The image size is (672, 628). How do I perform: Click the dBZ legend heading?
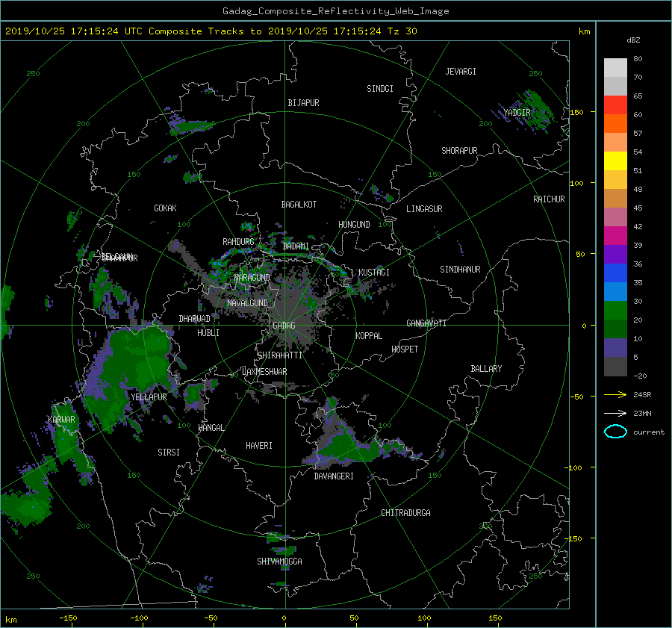(x=633, y=40)
